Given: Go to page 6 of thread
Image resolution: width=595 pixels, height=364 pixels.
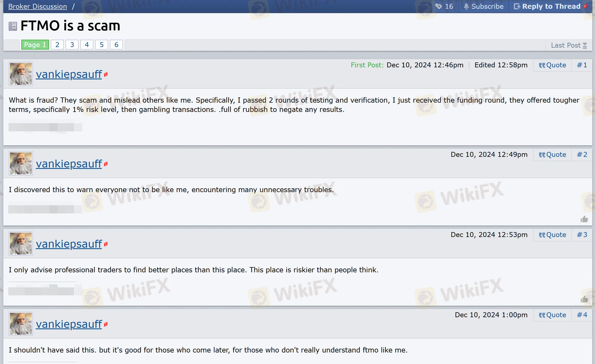Looking at the screenshot, I should 116,45.
